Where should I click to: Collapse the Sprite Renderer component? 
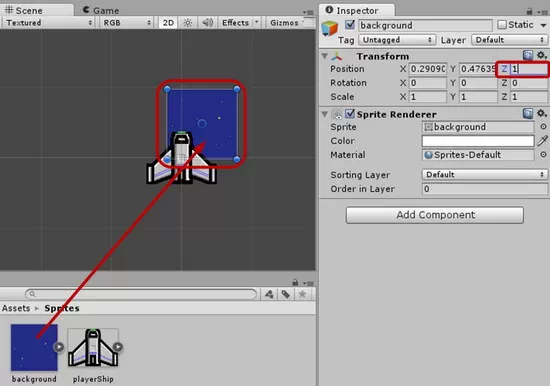324,114
